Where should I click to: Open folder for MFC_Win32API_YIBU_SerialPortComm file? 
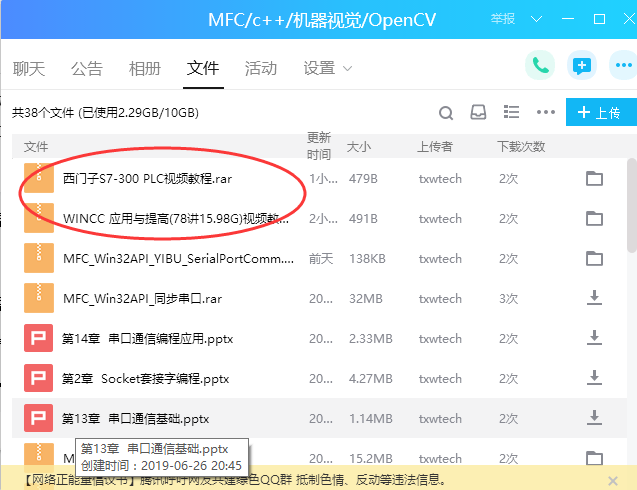pyautogui.click(x=594, y=258)
